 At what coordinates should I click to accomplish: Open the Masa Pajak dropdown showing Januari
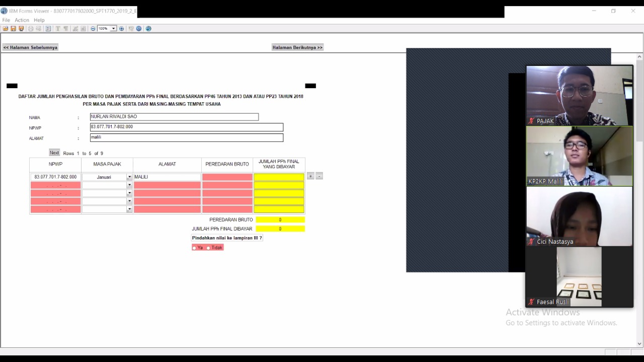tap(129, 177)
